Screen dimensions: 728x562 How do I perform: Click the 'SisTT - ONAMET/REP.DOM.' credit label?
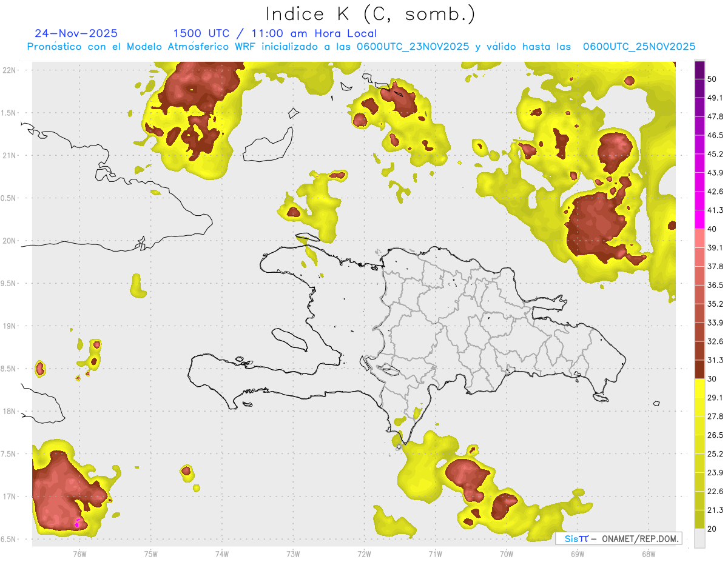click(x=619, y=538)
